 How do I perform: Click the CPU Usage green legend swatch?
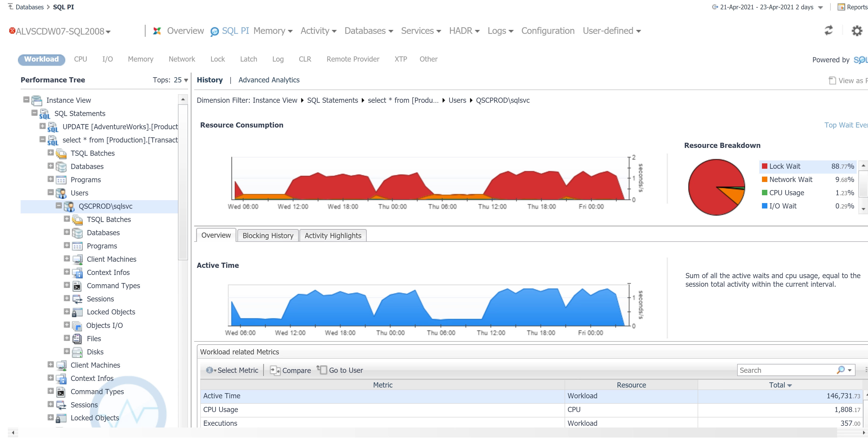(765, 193)
